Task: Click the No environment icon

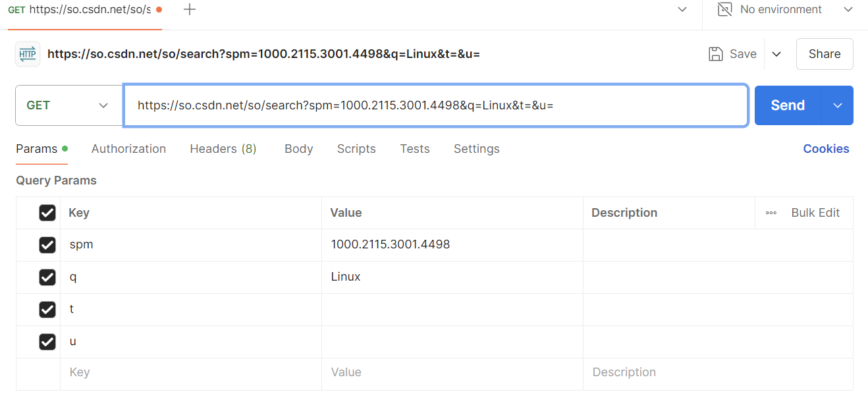Action: point(724,9)
